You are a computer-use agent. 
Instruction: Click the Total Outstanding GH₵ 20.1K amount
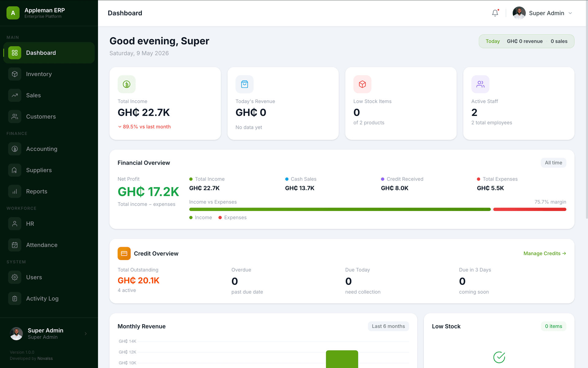pyautogui.click(x=138, y=281)
